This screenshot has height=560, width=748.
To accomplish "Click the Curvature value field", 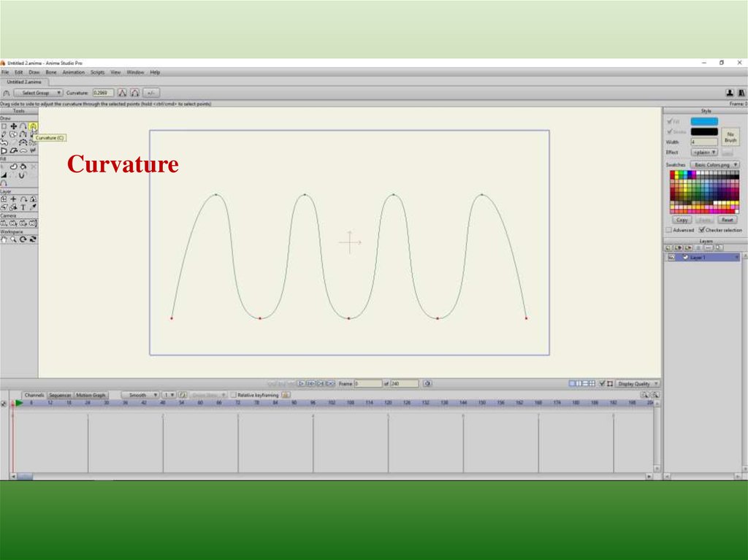I will click(x=103, y=93).
